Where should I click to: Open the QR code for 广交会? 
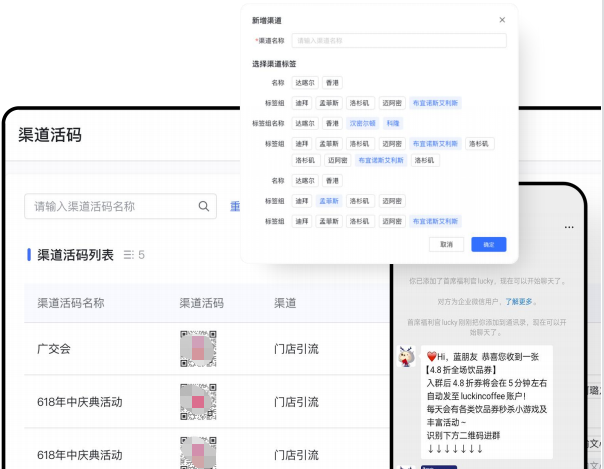coord(198,349)
